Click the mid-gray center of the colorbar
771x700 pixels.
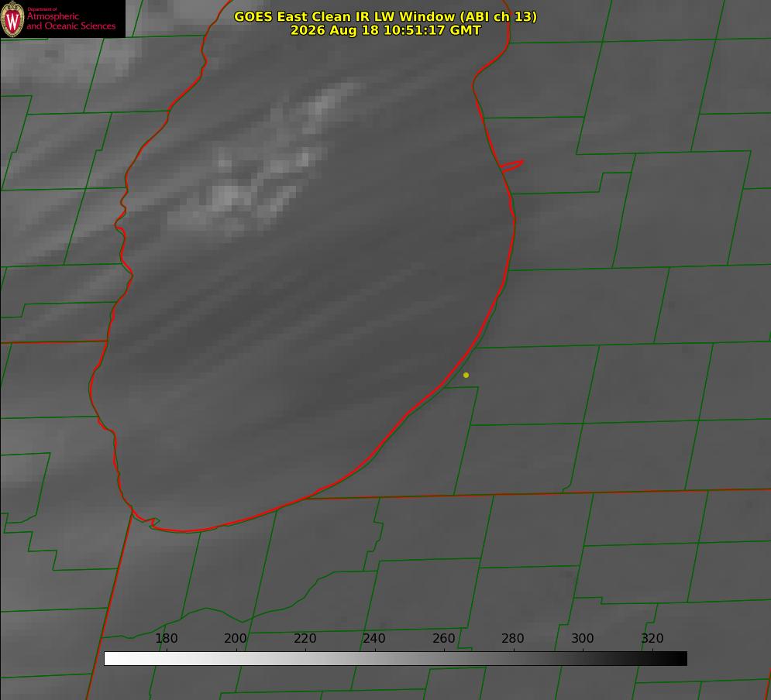pos(395,659)
